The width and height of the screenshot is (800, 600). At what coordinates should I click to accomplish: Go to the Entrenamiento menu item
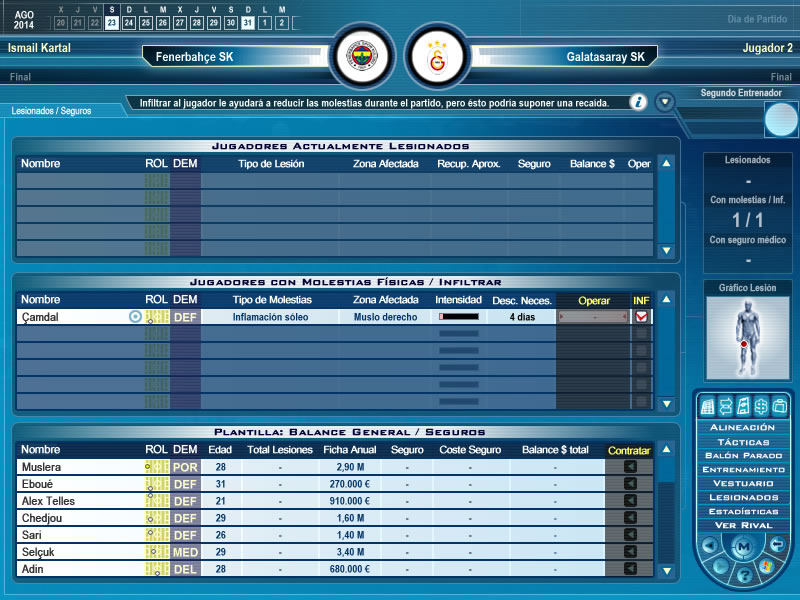coord(742,469)
